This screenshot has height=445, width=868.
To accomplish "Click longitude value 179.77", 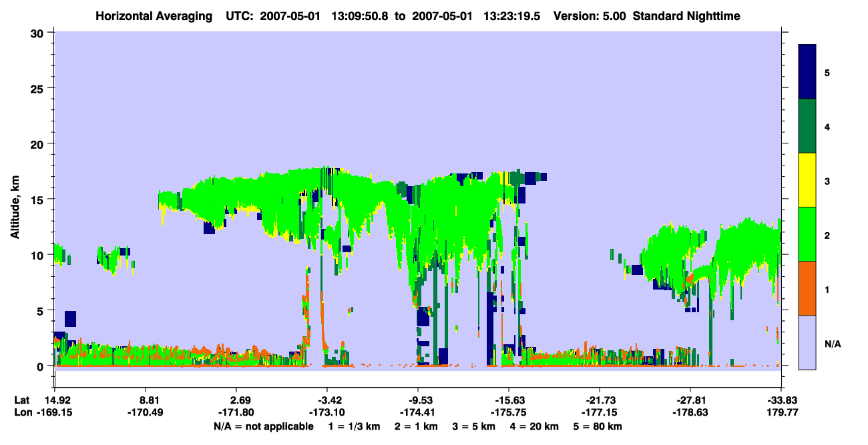I will point(781,413).
